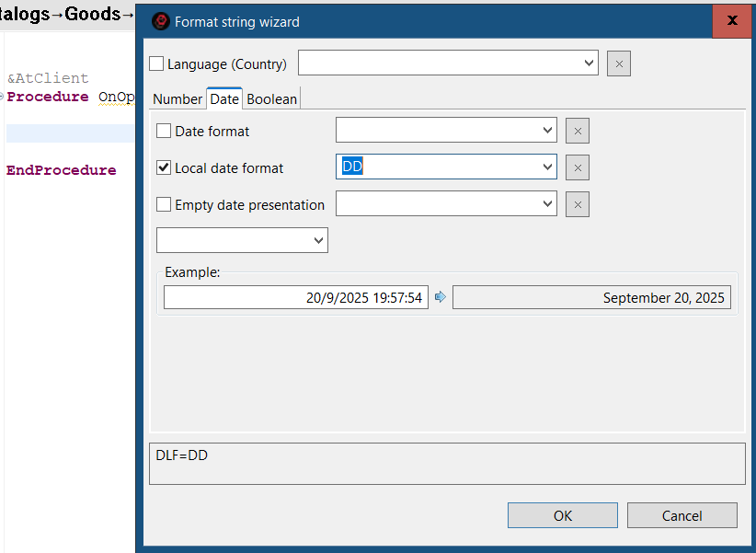Image resolution: width=756 pixels, height=553 pixels.
Task: Enable the Language (Country) checkbox
Action: (x=156, y=63)
